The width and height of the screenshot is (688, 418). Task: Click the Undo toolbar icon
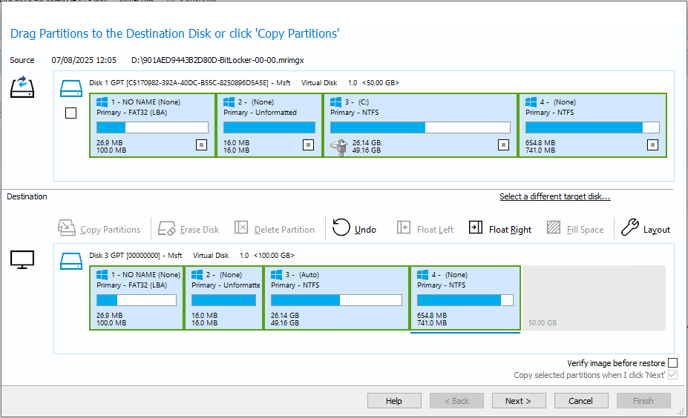(x=341, y=228)
